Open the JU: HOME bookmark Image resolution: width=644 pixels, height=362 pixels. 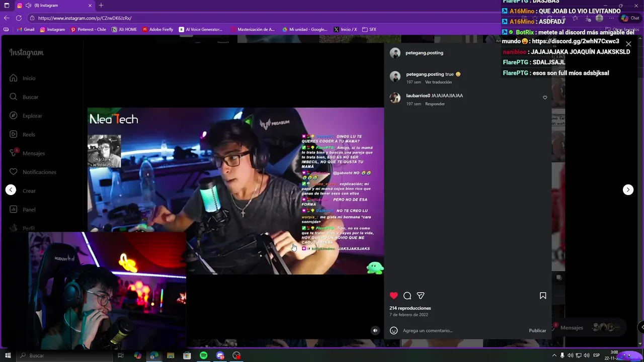[124, 30]
